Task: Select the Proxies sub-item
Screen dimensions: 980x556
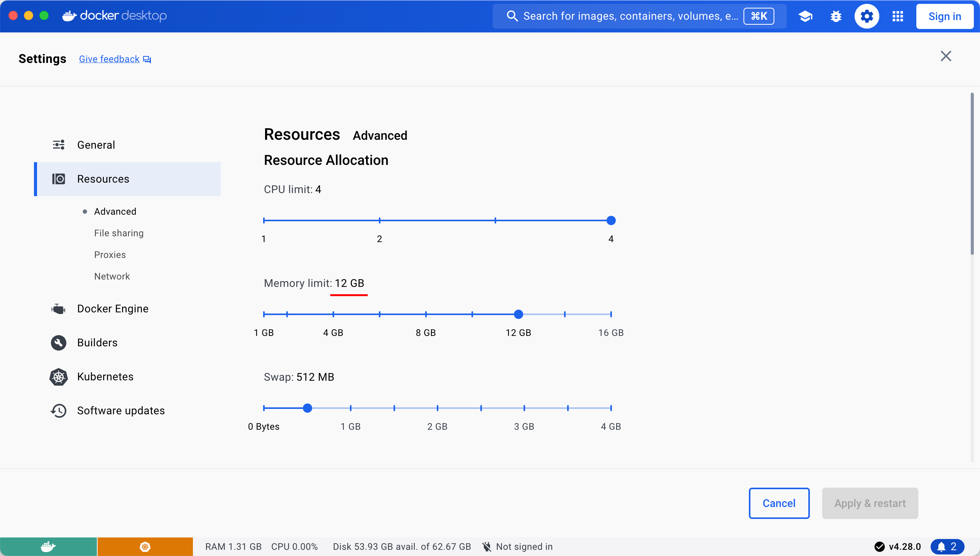Action: (110, 254)
